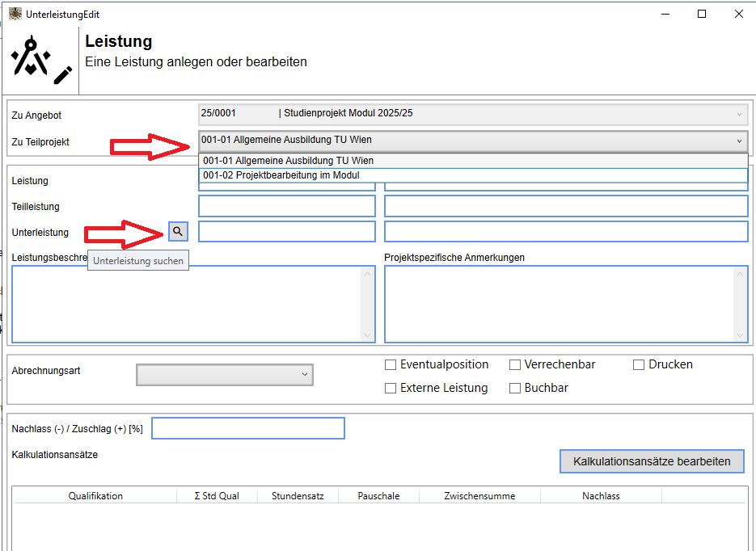Image resolution: width=756 pixels, height=551 pixels.
Task: Open the Abrechnungsart dropdown
Action: tap(225, 375)
